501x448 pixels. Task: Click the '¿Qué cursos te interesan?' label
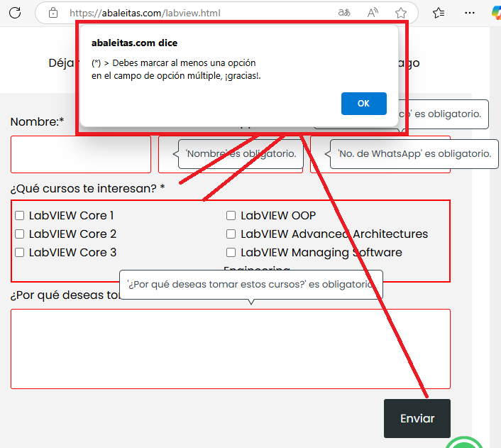[x=87, y=188]
